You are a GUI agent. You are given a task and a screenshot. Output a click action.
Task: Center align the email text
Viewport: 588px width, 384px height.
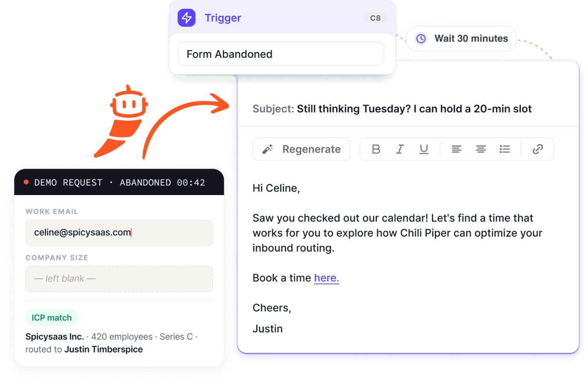pos(480,149)
